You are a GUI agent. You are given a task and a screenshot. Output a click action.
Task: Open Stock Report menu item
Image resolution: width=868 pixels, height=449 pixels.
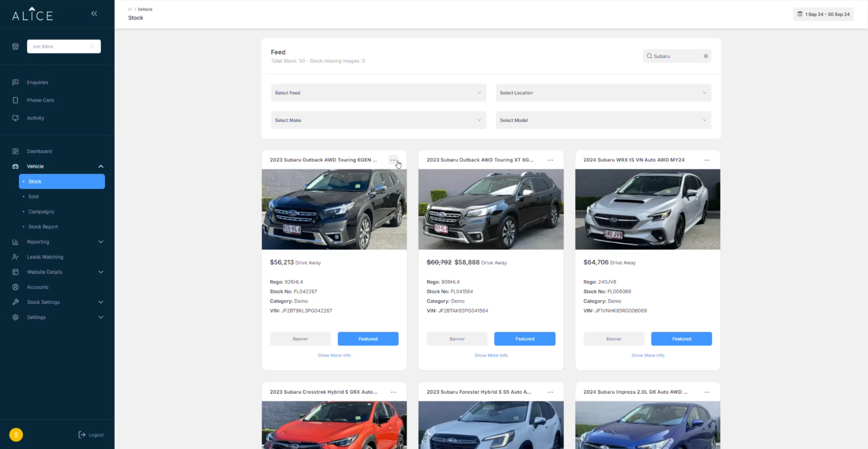[x=43, y=227]
